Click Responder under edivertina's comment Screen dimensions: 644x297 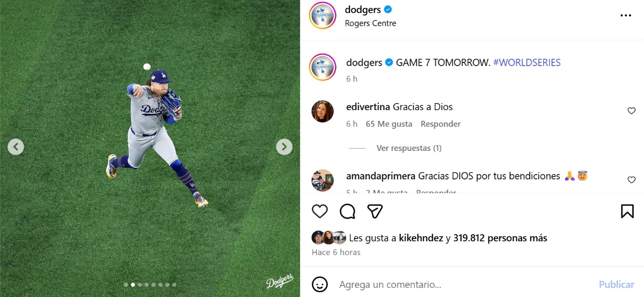(x=441, y=124)
